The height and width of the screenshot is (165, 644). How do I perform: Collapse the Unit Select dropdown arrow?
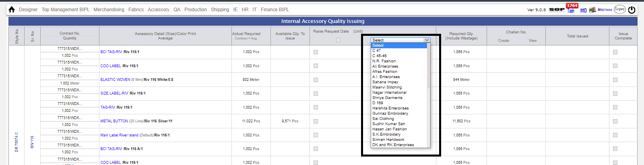(x=427, y=40)
